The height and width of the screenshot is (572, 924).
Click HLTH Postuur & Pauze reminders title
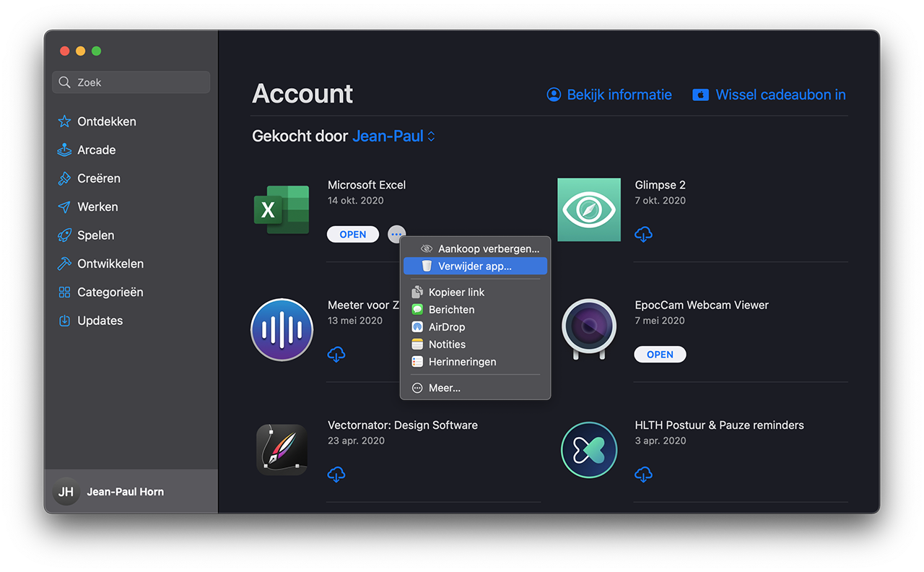click(x=720, y=425)
